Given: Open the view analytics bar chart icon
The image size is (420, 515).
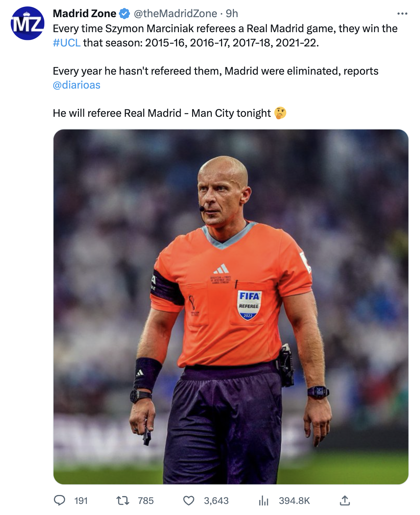Looking at the screenshot, I should click(x=264, y=500).
